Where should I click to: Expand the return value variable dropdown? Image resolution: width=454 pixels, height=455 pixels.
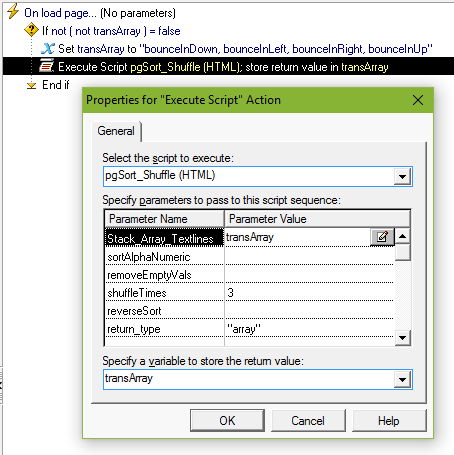(402, 379)
